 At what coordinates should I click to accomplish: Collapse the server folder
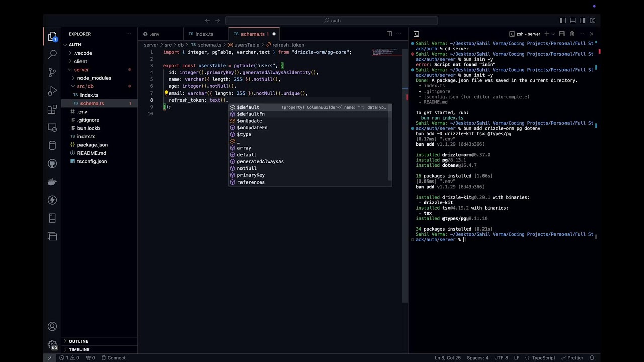[99, 70]
